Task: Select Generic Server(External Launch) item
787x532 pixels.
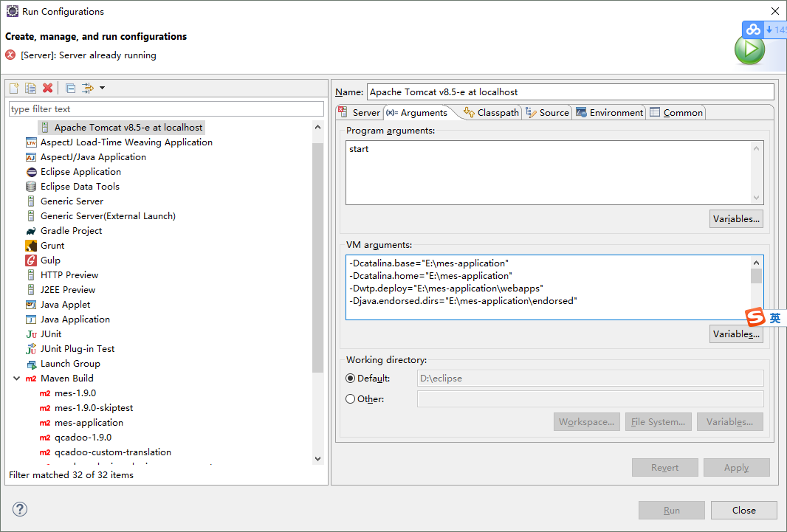Action: tap(108, 216)
